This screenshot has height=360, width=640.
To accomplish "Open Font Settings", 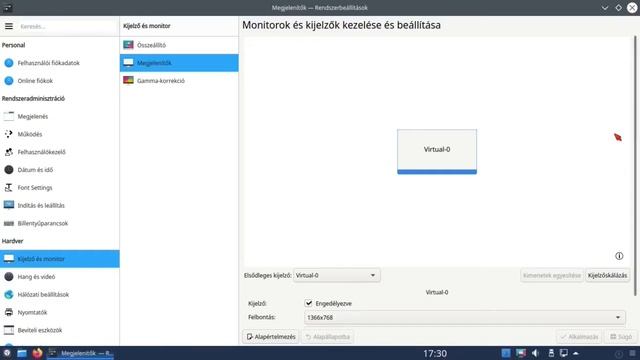I will pyautogui.click(x=60, y=188).
